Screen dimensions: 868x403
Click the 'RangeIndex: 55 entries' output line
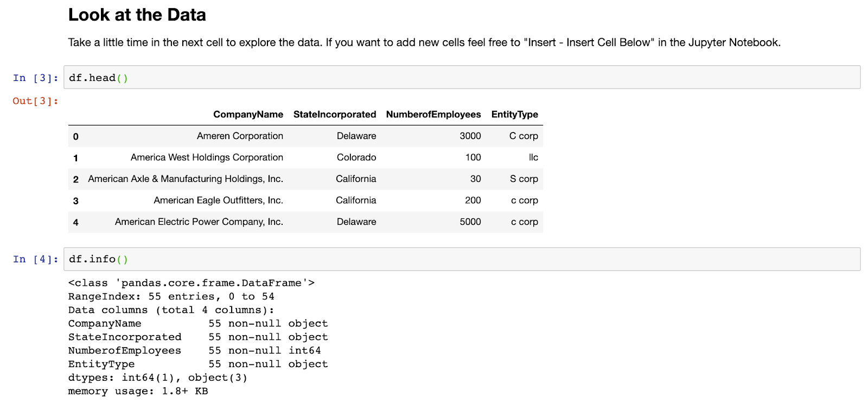pos(171,297)
